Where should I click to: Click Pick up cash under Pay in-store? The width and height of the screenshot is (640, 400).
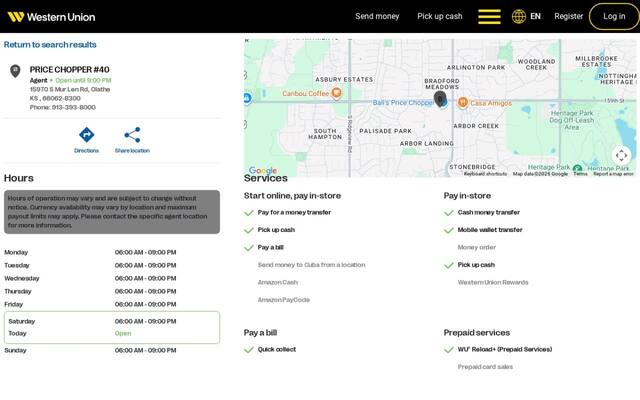click(x=476, y=265)
